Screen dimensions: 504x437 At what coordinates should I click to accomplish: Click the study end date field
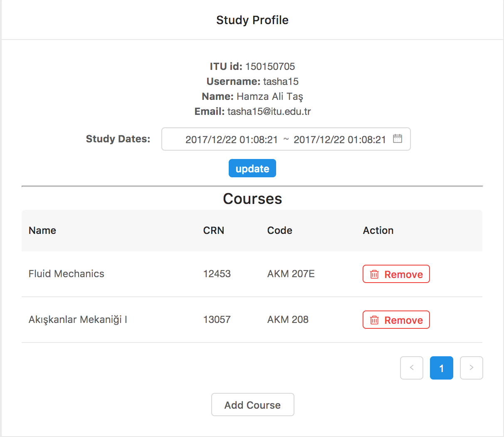click(340, 139)
